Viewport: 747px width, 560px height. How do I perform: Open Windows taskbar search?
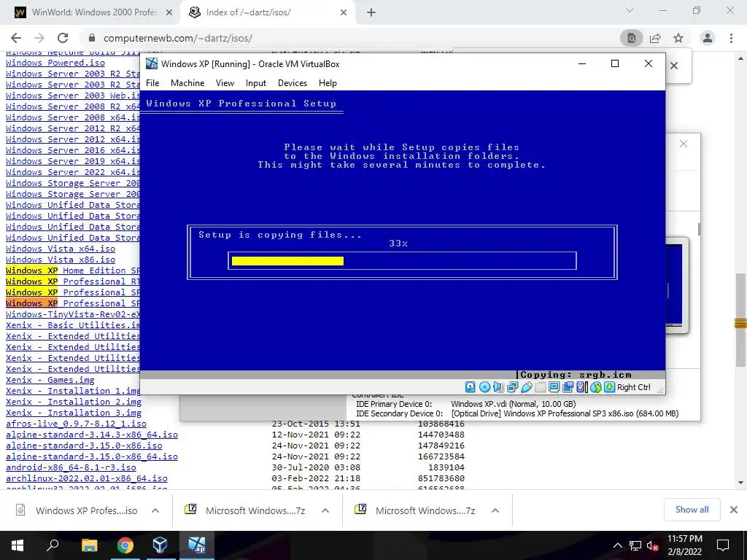pyautogui.click(x=53, y=545)
